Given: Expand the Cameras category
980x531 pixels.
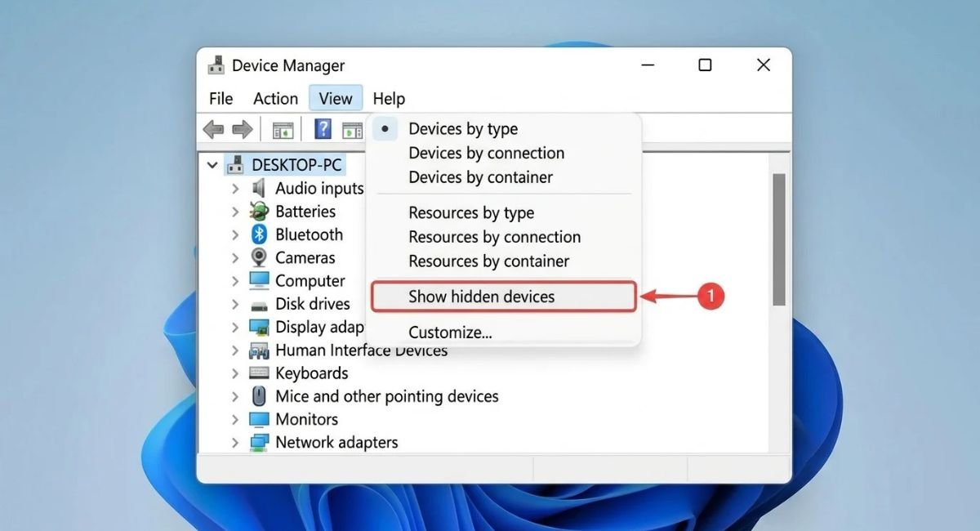Looking at the screenshot, I should point(235,257).
